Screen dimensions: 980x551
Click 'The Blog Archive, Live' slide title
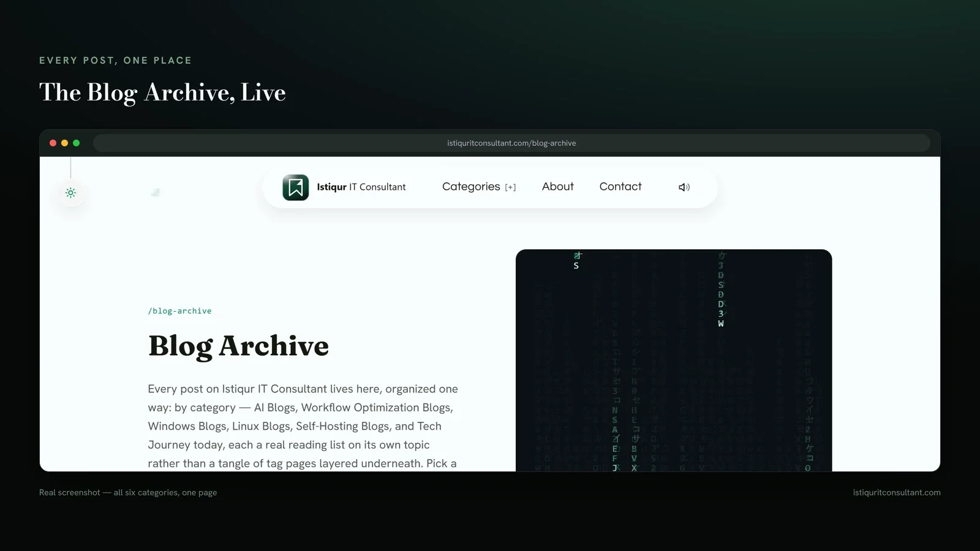(162, 93)
